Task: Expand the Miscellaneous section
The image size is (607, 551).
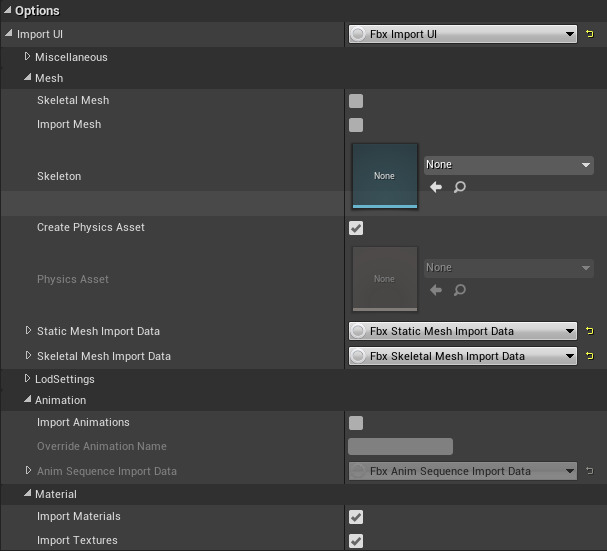Action: (x=28, y=57)
